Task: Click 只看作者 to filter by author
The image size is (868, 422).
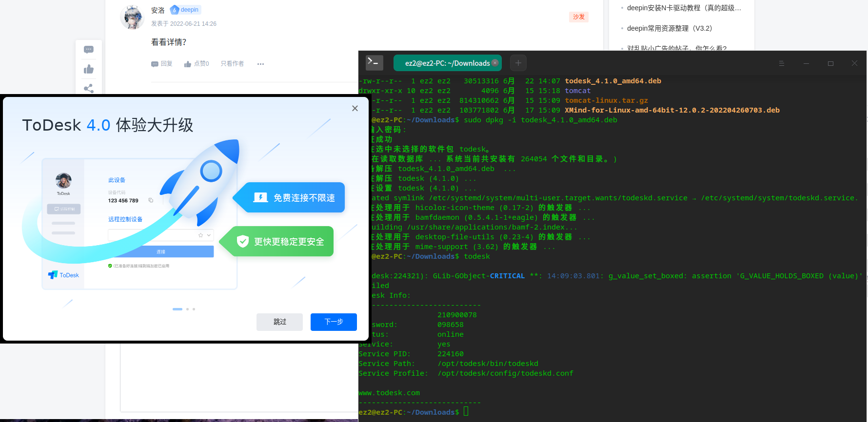Action: (x=232, y=64)
